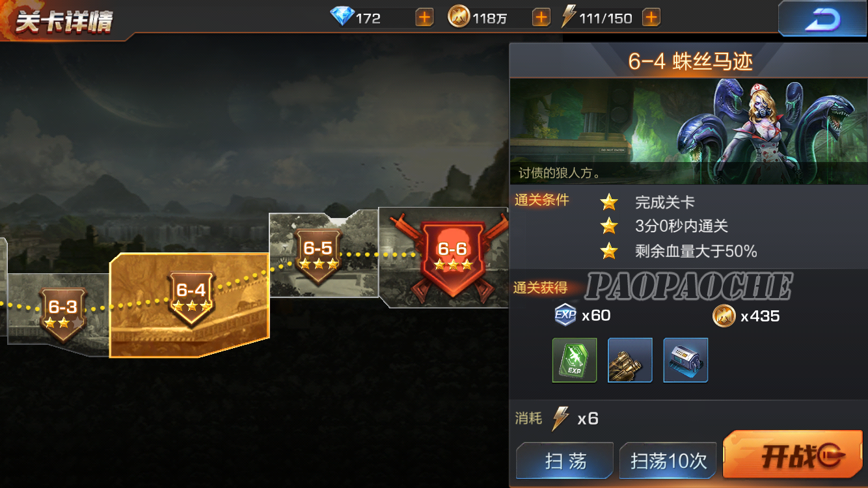Screen dimensions: 868x488
Task: Add gold coins with the plus icon
Action: 541,18
